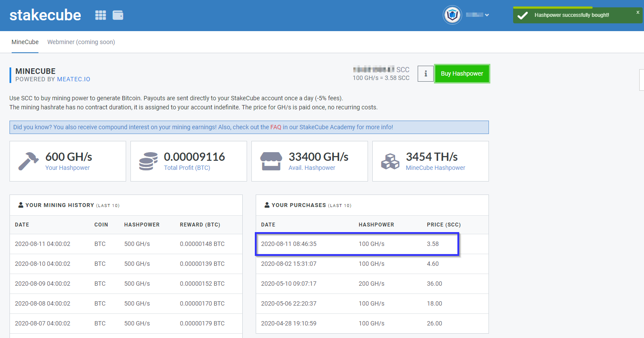Follow the MEATEC.IO link

[73, 79]
